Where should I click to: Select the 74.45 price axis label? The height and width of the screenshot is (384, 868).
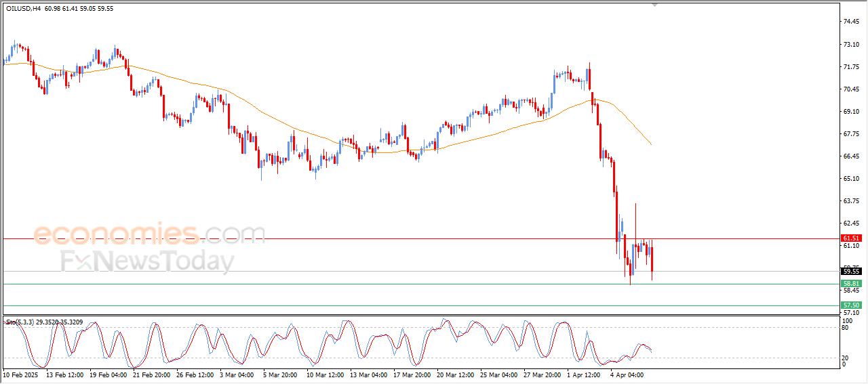pos(852,22)
